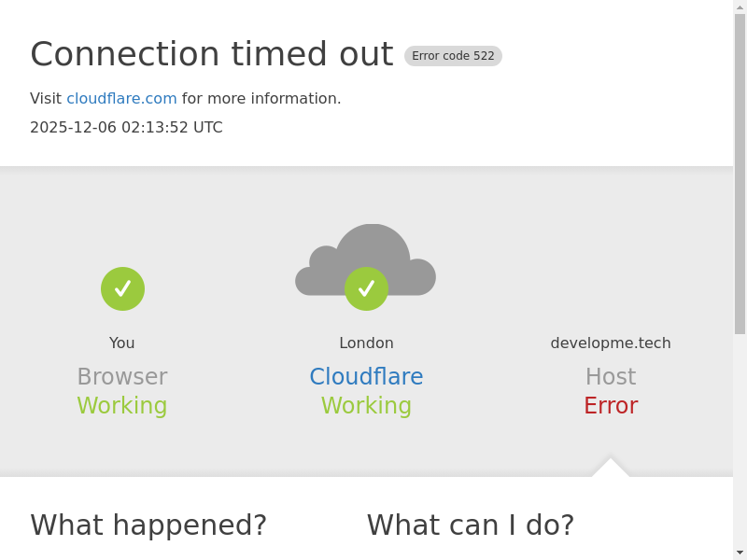The width and height of the screenshot is (747, 560).
Task: Click the "What can I do?" heading
Action: pyautogui.click(x=471, y=525)
